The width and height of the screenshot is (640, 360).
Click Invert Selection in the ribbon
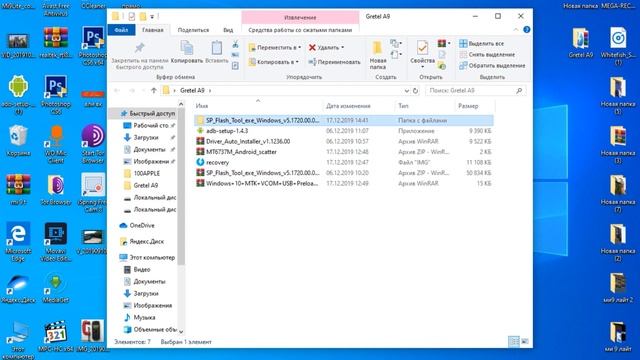492,65
